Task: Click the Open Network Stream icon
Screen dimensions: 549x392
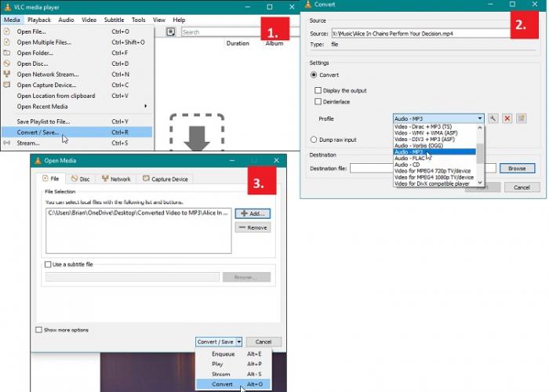Action: point(6,74)
